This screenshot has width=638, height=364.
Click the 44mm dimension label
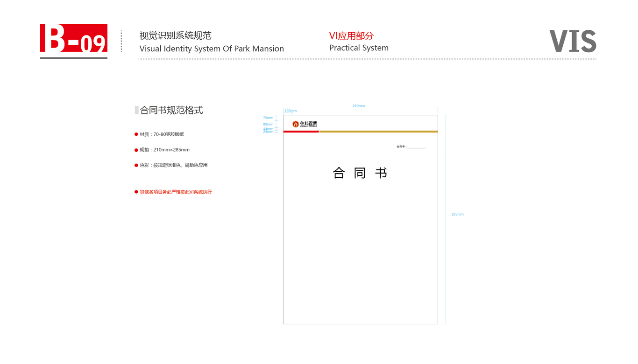pyautogui.click(x=268, y=129)
